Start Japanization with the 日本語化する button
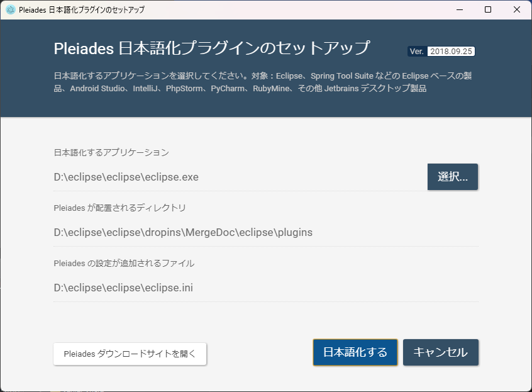 point(355,352)
